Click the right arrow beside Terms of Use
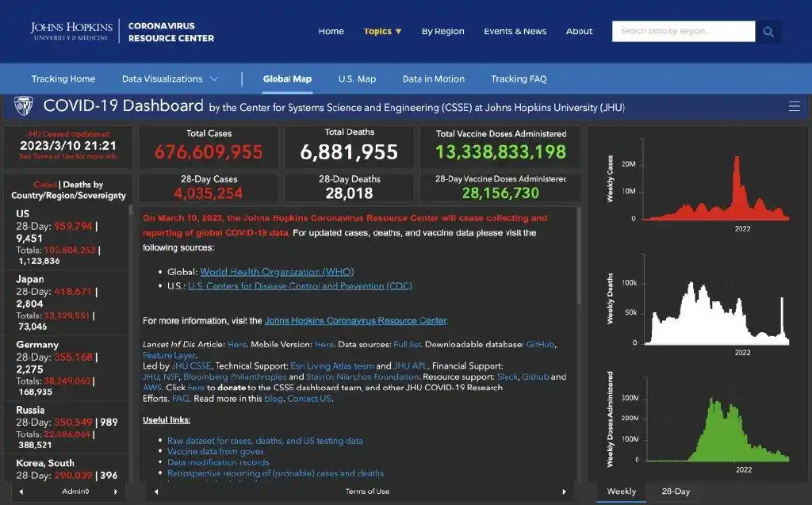This screenshot has height=505, width=812. [x=564, y=492]
